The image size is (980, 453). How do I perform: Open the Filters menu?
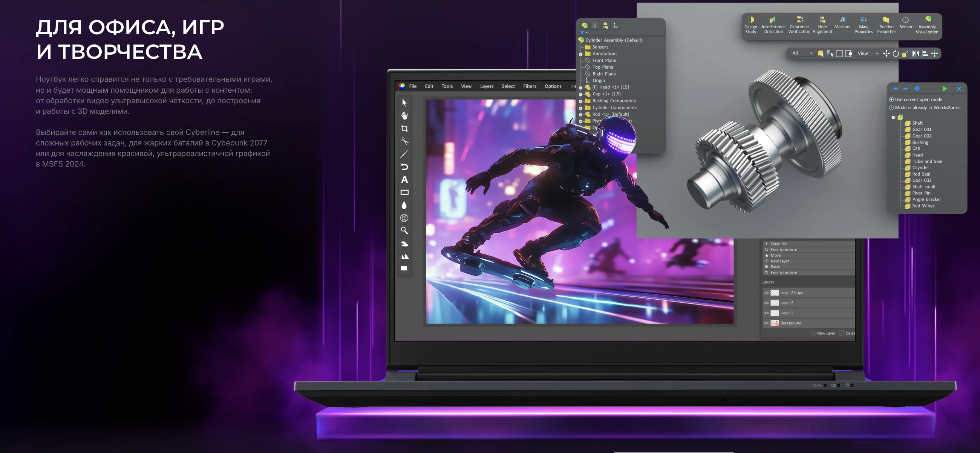[529, 86]
